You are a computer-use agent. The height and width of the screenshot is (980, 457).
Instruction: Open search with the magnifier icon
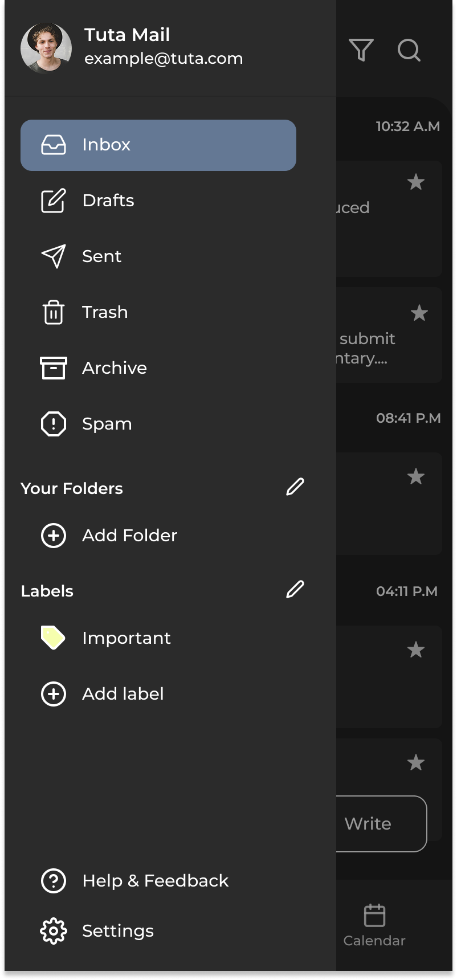(x=409, y=50)
